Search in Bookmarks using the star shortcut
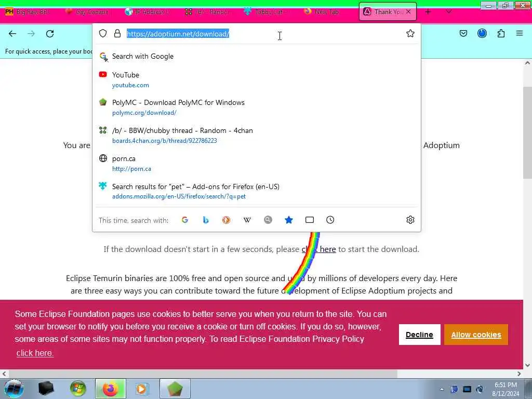Viewport: 532px width, 399px height. click(289, 220)
